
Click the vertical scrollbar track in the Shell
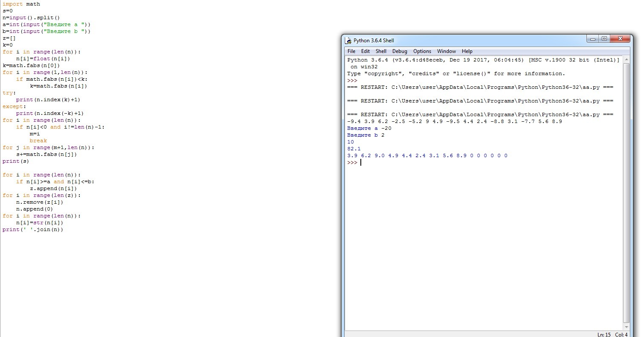tap(626, 192)
